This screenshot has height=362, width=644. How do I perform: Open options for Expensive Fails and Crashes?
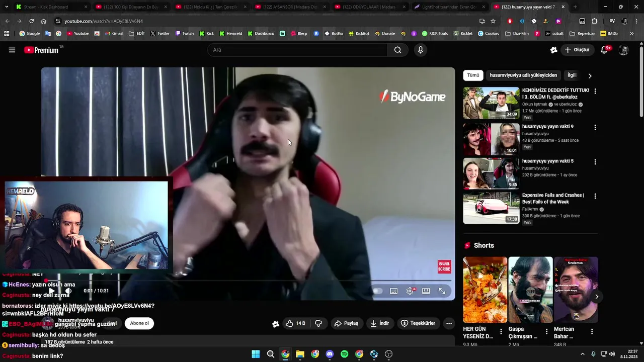(x=595, y=196)
